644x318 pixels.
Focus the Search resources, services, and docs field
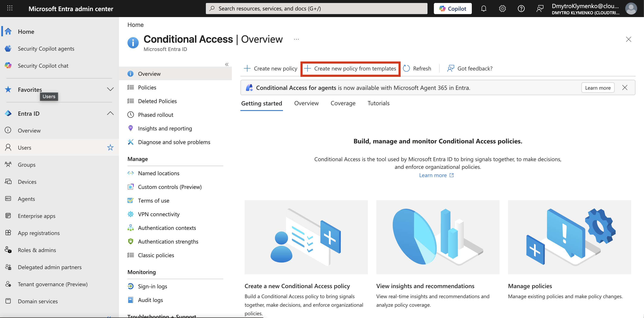[316, 9]
